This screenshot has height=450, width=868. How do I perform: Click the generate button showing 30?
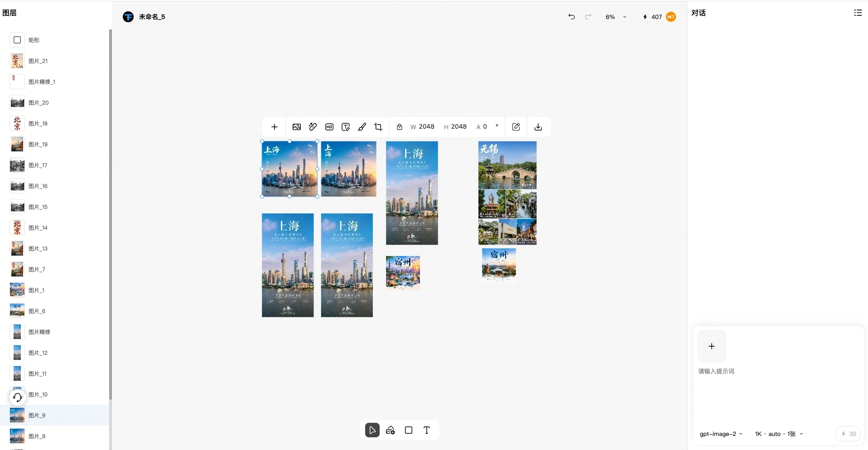pyautogui.click(x=849, y=434)
